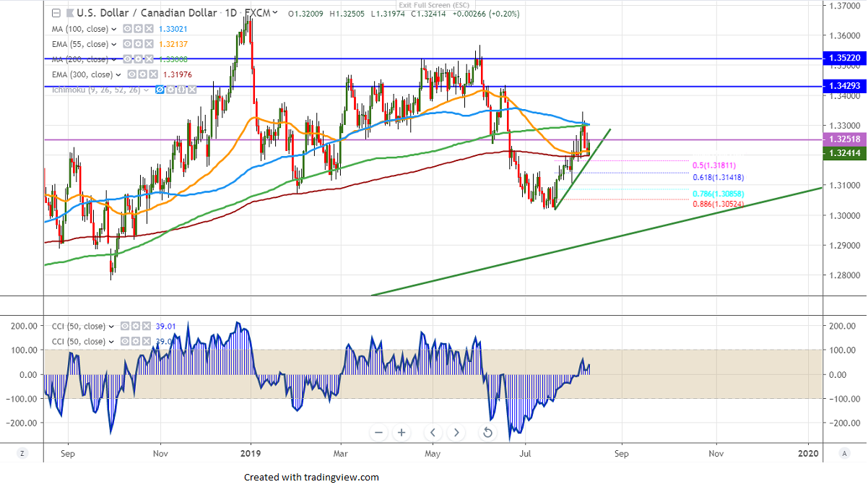Remove the Ichimoku indicator

click(192, 90)
